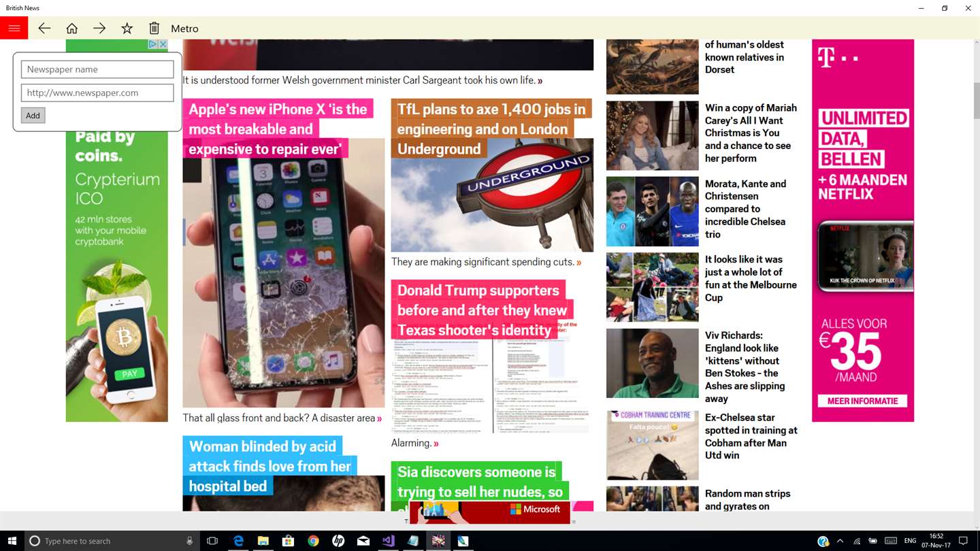Open AdChoices info icon on green ad
The image size is (980, 551).
[x=154, y=44]
